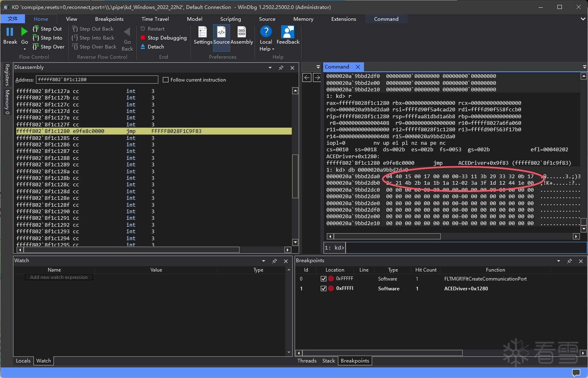Enable Follow current instruction checkbox
The image size is (588, 378).
(x=166, y=80)
